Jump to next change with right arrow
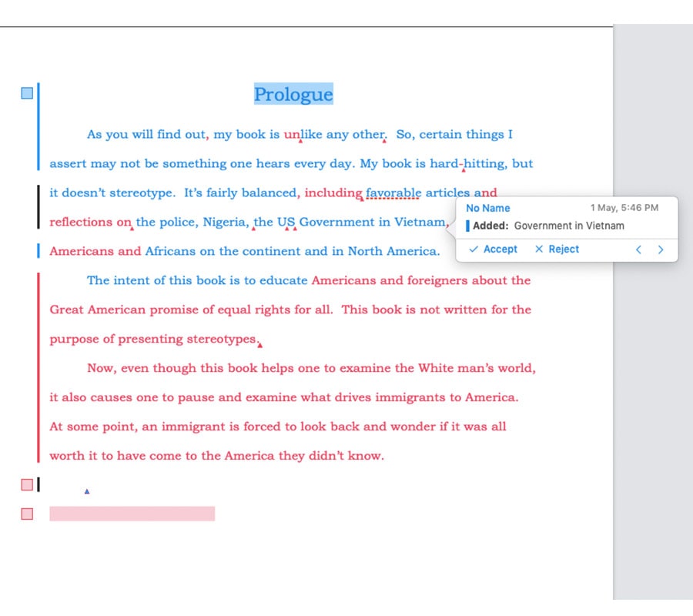Screen dimensions: 693x616 point(661,249)
